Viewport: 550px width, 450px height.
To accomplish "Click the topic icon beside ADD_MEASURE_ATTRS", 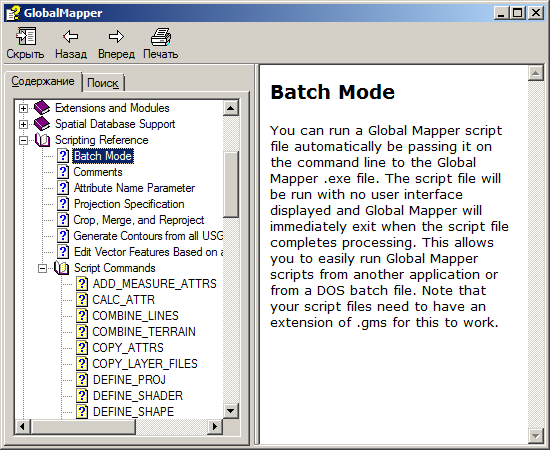I will [x=82, y=284].
